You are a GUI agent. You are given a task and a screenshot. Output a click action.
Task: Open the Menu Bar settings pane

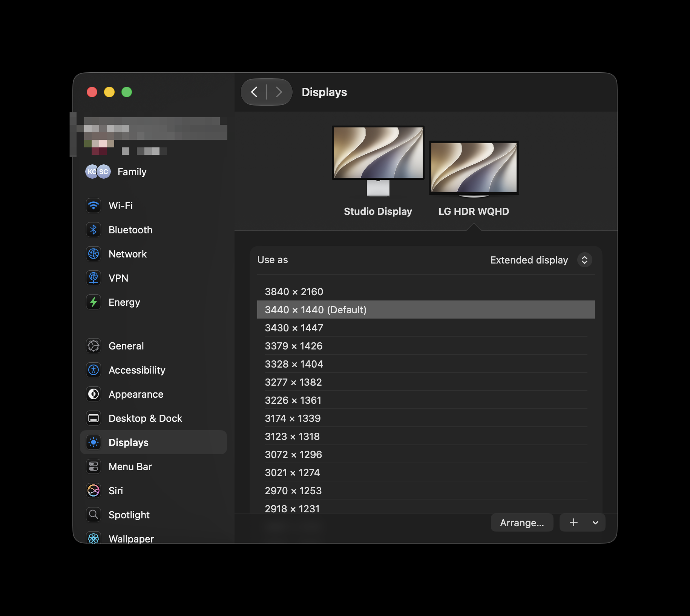pos(153,467)
